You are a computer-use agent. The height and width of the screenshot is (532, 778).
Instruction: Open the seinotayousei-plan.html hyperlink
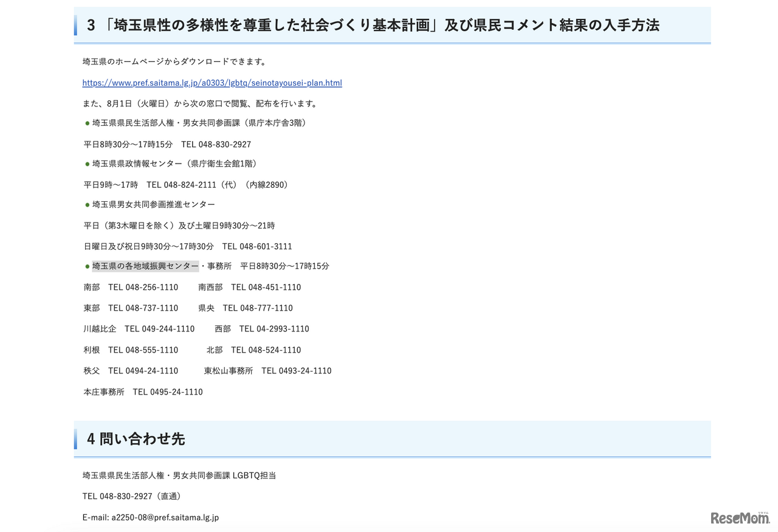tap(212, 83)
